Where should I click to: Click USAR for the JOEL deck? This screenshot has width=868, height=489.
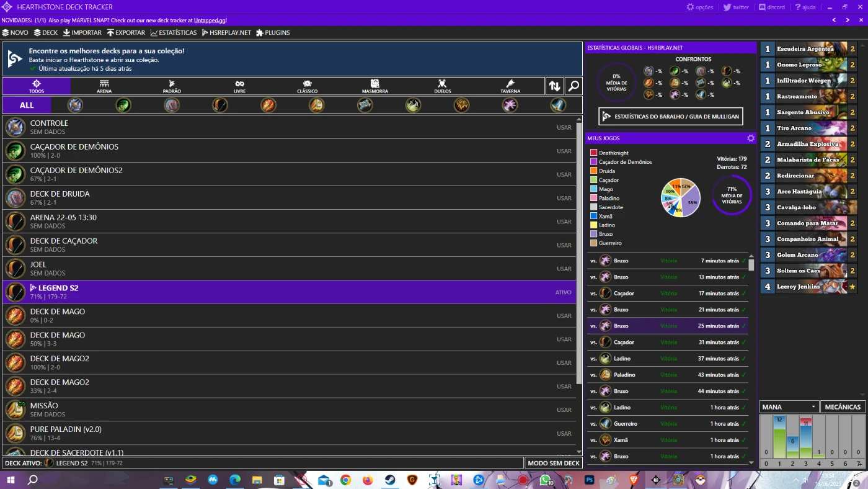564,269
